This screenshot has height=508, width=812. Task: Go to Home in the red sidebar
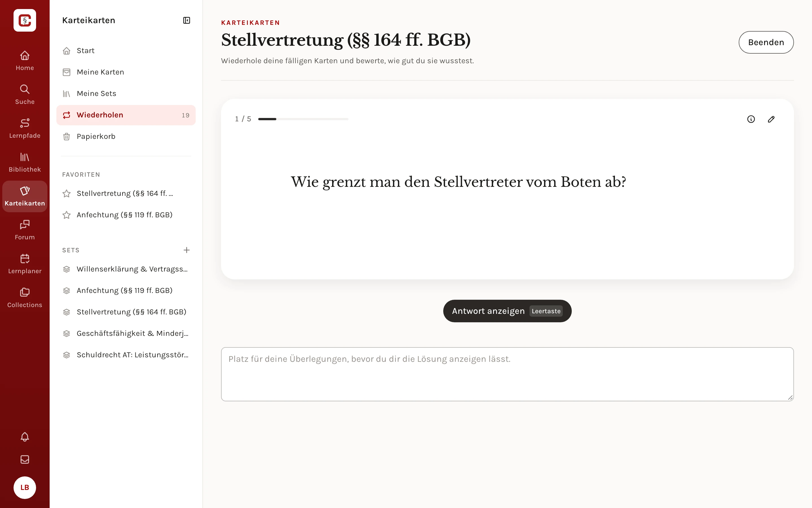[x=25, y=61]
